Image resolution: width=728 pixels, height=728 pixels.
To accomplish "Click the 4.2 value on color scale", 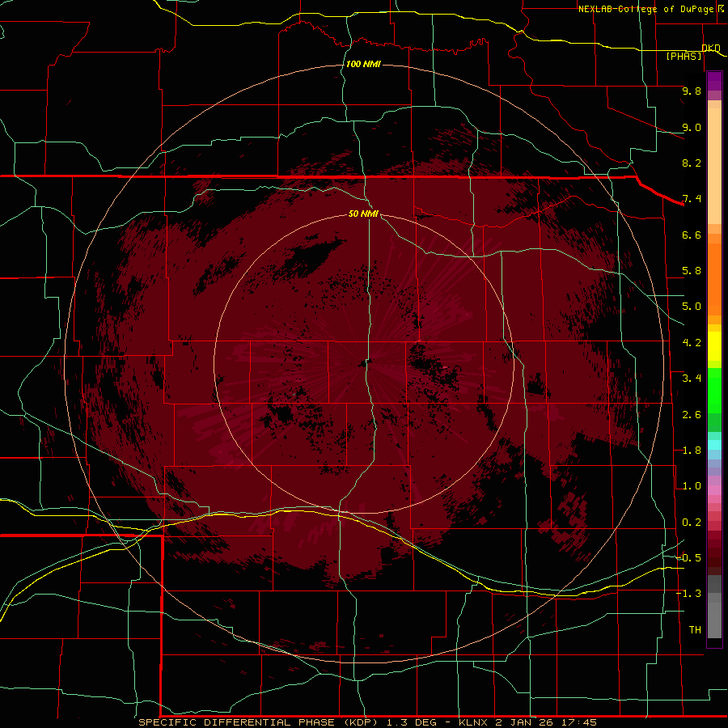I will tap(692, 343).
